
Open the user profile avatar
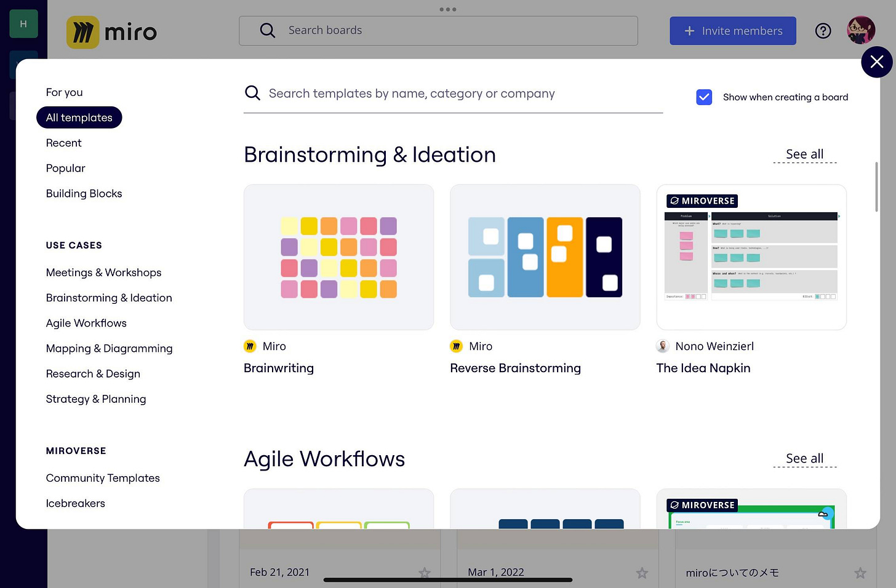(861, 30)
